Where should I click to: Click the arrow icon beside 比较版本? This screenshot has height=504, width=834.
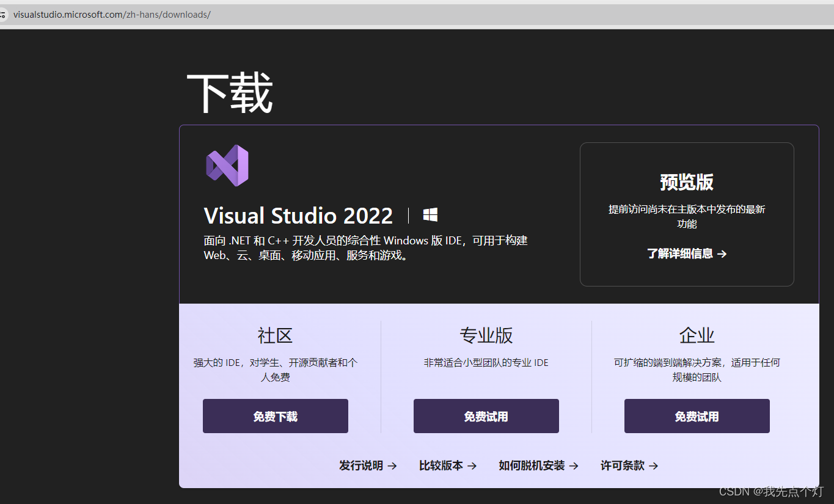coord(474,466)
